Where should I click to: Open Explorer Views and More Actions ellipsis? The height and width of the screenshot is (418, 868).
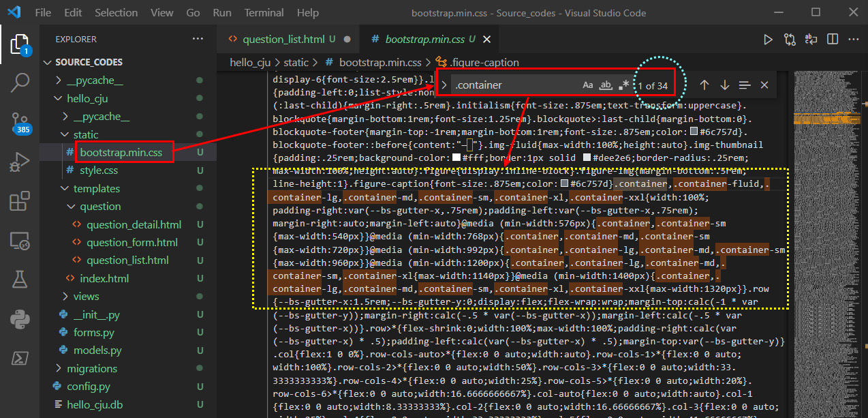(x=198, y=39)
